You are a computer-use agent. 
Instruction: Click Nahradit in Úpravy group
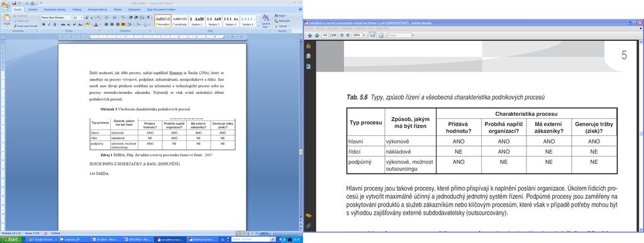pyautogui.click(x=282, y=21)
